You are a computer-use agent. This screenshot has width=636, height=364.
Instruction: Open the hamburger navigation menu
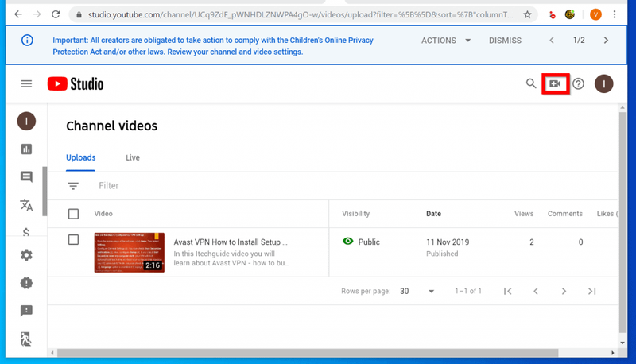[x=26, y=84]
